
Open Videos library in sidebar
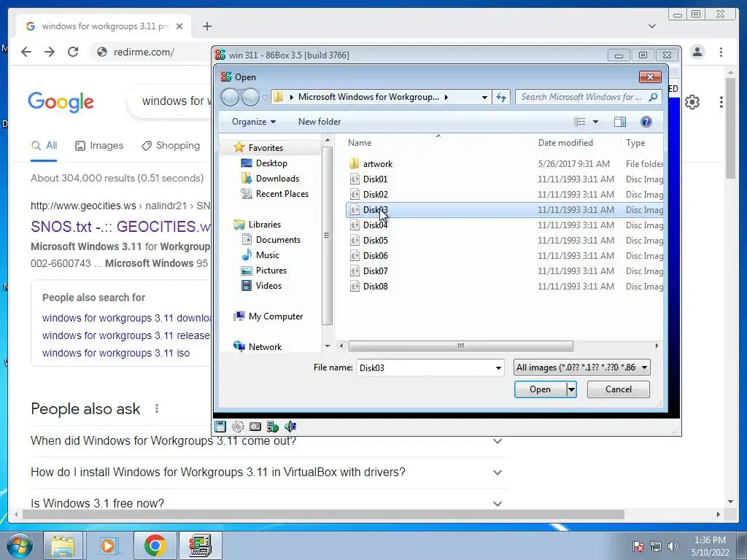click(268, 285)
